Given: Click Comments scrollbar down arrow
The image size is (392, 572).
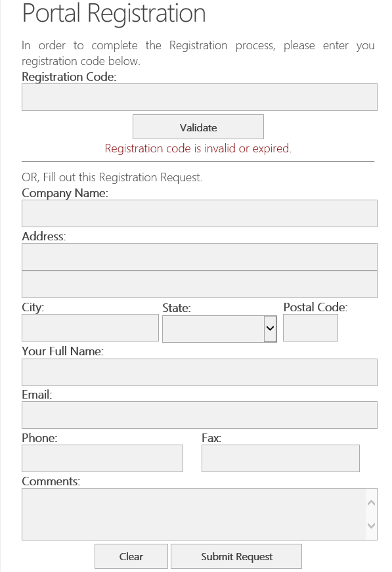Looking at the screenshot, I should [x=371, y=525].
